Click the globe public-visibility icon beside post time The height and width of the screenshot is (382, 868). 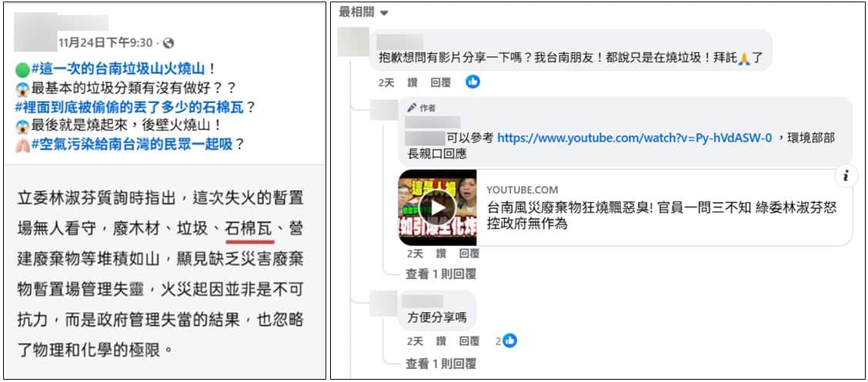click(x=169, y=42)
